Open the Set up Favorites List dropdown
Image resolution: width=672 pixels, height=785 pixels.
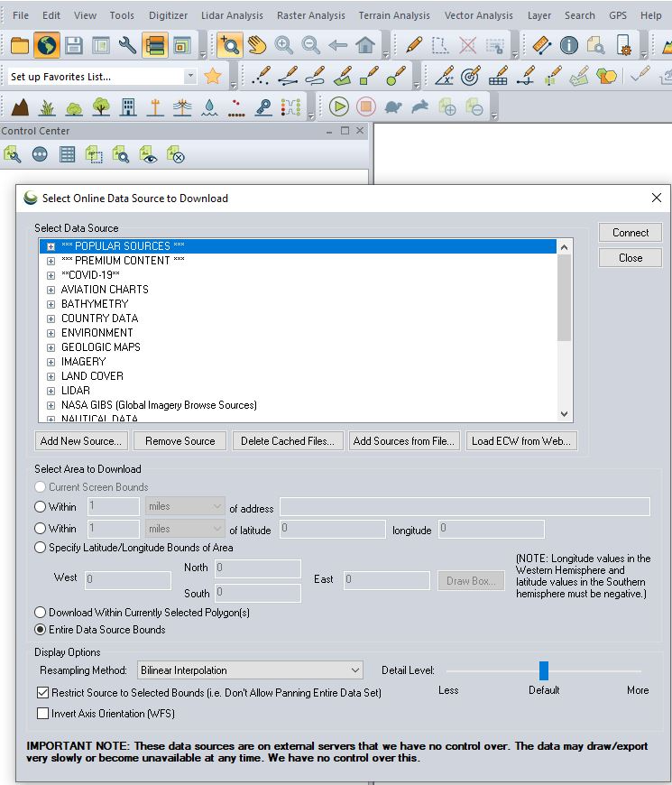(x=190, y=76)
